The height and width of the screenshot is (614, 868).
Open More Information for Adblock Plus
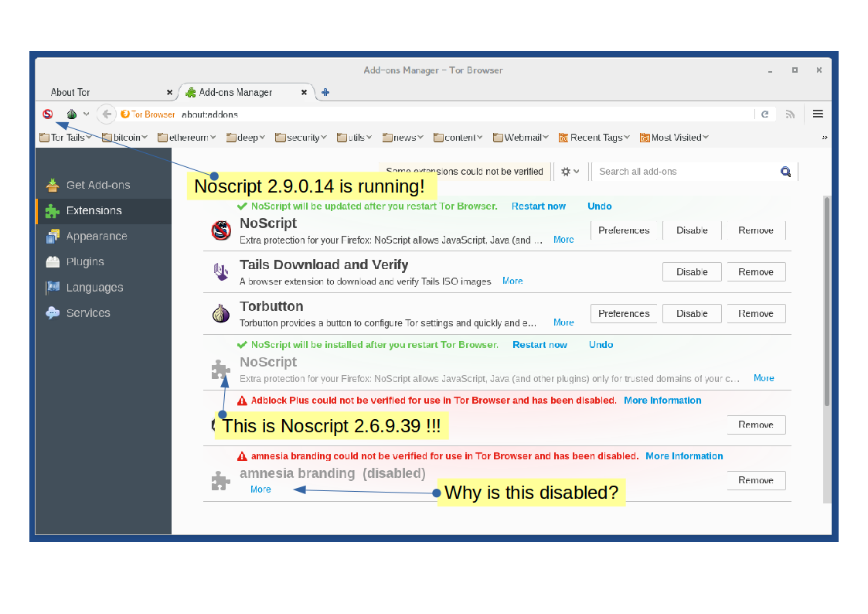click(x=662, y=401)
